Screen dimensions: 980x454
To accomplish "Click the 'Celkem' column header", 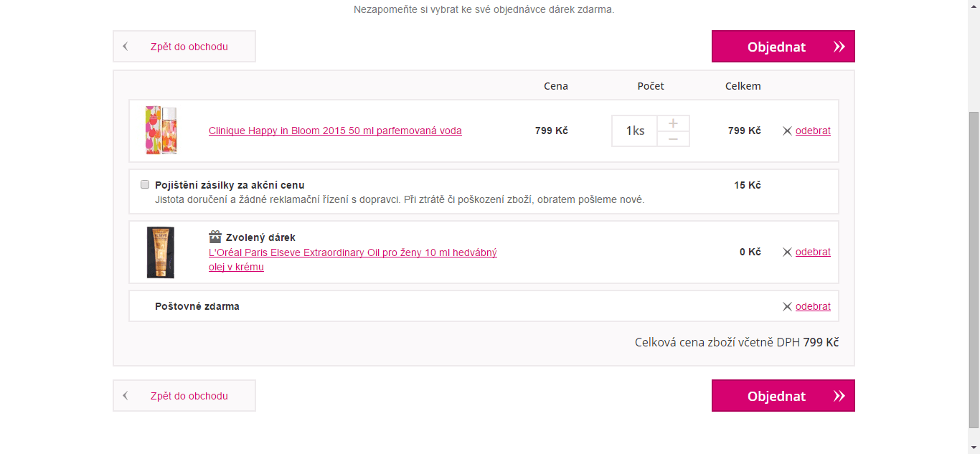I will coord(743,86).
